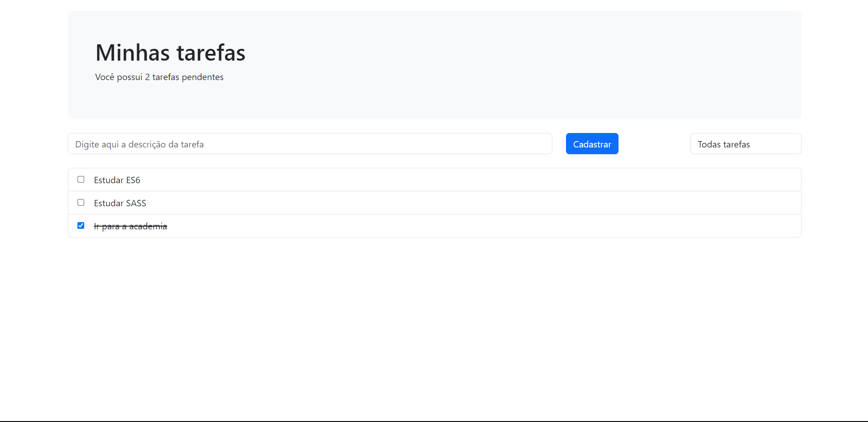Click the word "SASS" in the task list
868x422 pixels.
pos(136,203)
